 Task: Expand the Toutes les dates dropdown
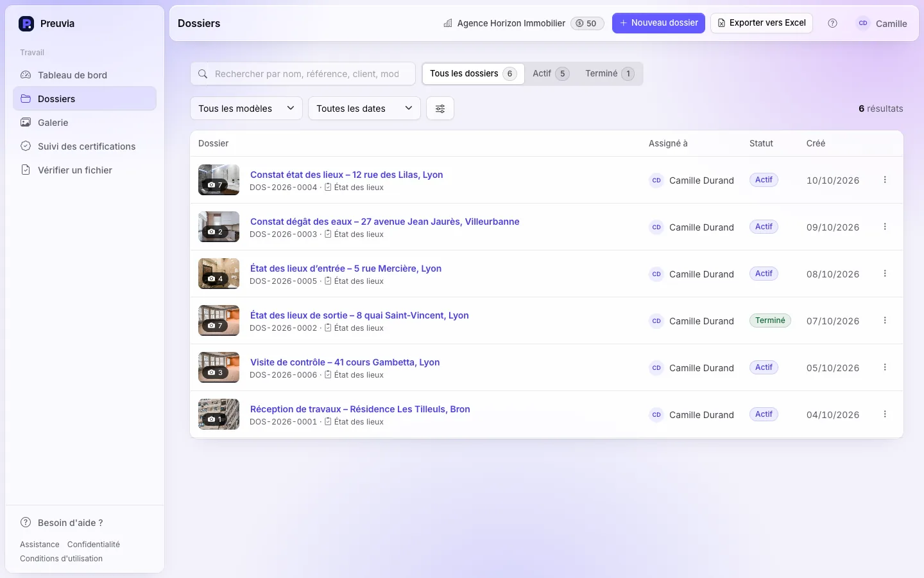coord(364,109)
